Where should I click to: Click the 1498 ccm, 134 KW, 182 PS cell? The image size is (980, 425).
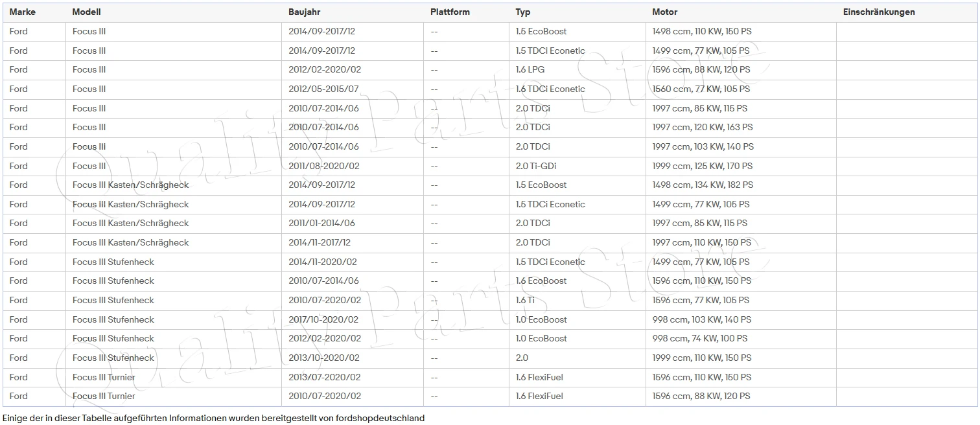(741, 185)
